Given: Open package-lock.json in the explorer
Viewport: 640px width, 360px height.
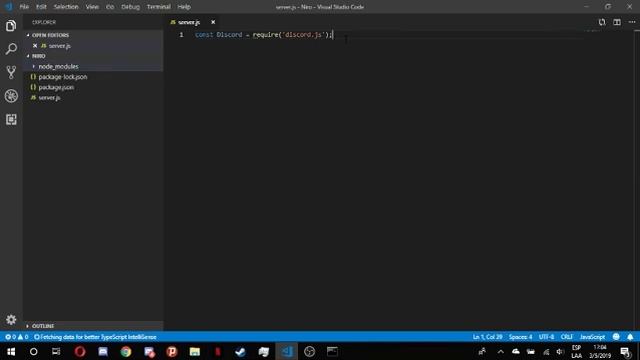Looking at the screenshot, I should point(62,77).
